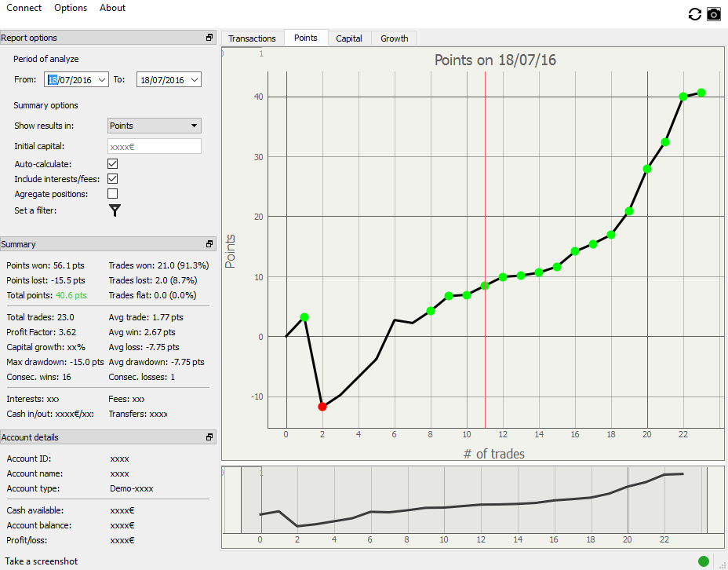Click the Points won 56.1 pts text
728x570 pixels.
point(45,265)
